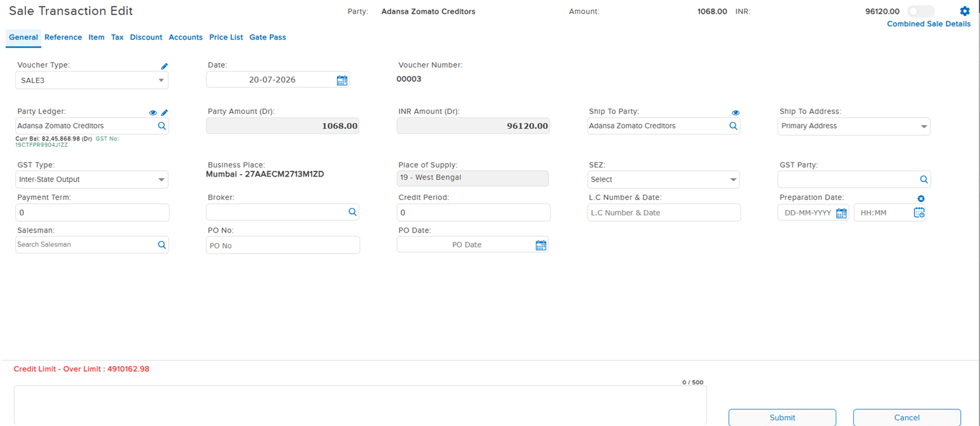The width and height of the screenshot is (980, 426).
Task: Click the Business Place Mumbai text
Action: coord(265,174)
